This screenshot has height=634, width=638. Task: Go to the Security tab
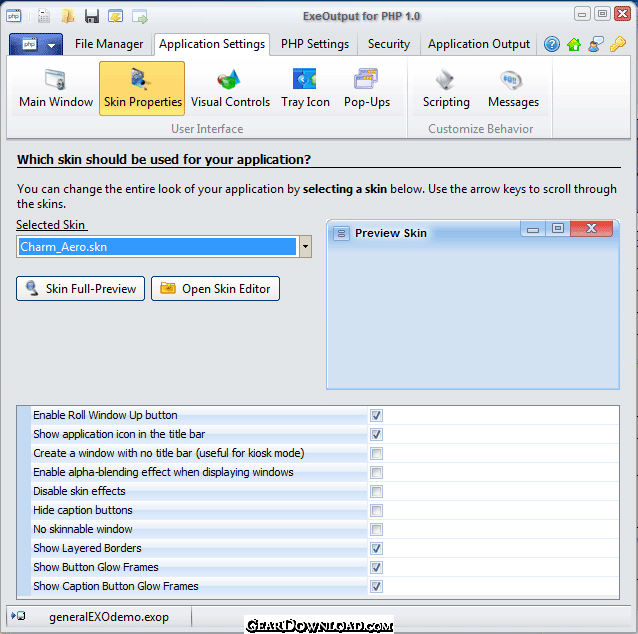point(389,44)
